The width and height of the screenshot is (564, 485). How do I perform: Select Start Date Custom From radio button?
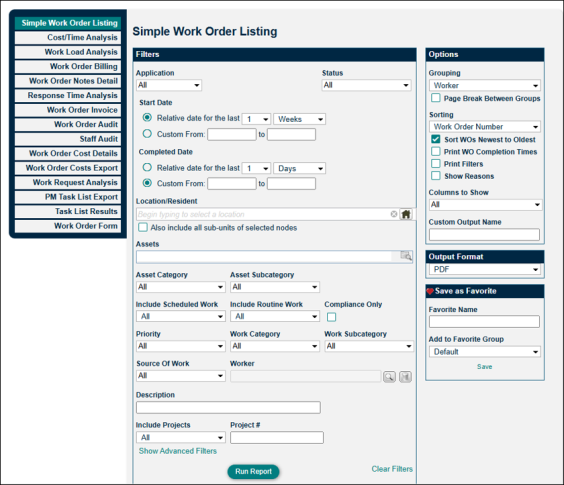(x=147, y=134)
